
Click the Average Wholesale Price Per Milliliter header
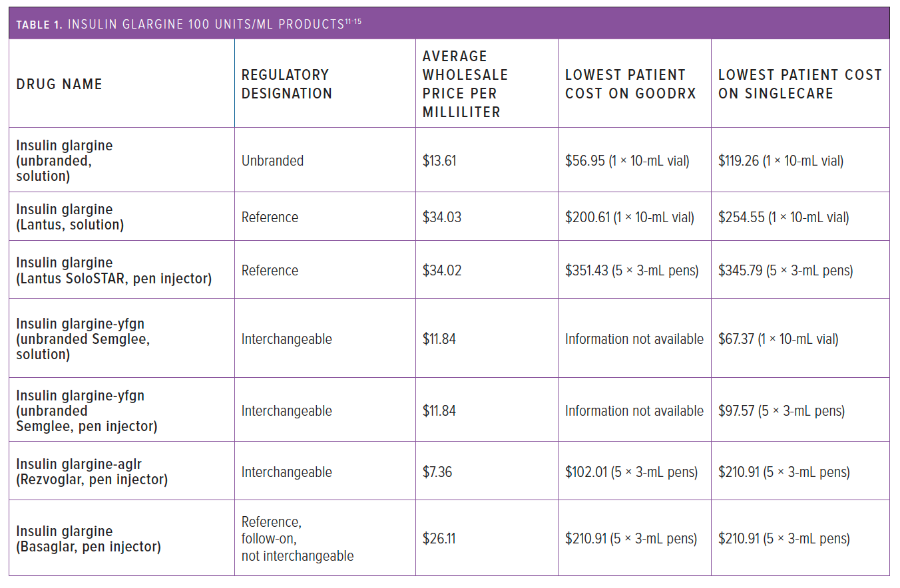pyautogui.click(x=465, y=84)
